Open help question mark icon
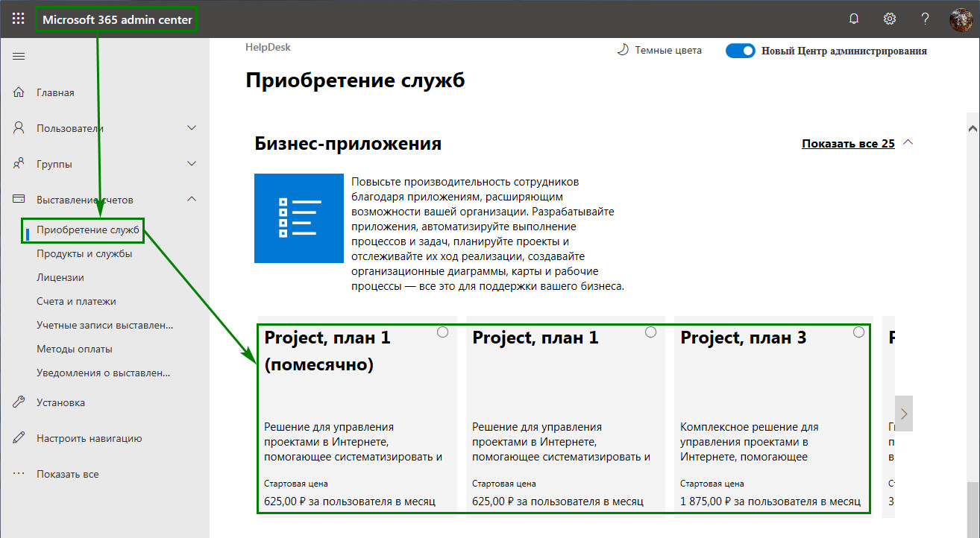Viewport: 980px width, 538px height. point(925,19)
